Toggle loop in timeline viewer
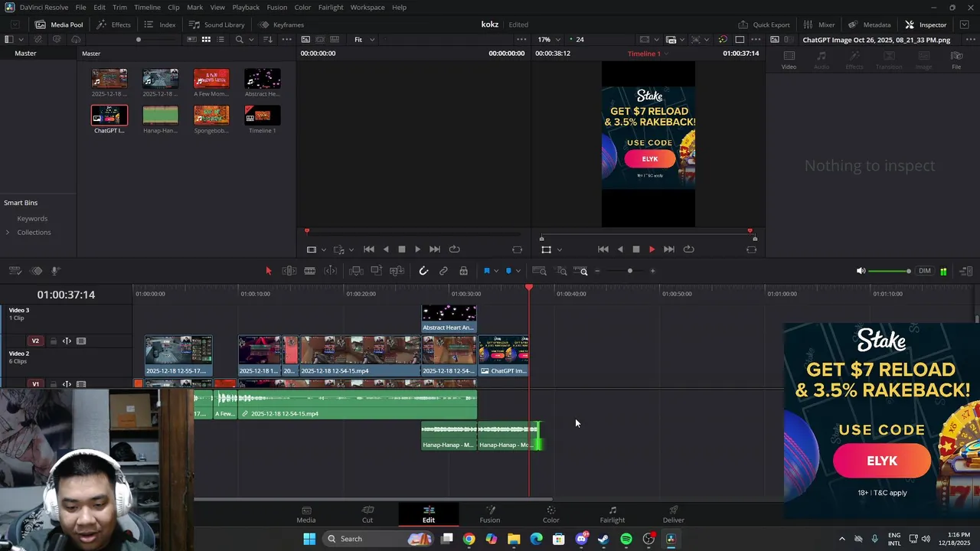Image resolution: width=980 pixels, height=551 pixels. (x=688, y=249)
